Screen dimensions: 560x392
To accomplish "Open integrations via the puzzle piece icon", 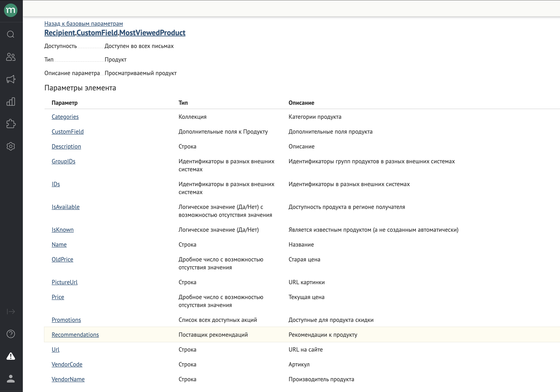I will point(11,124).
